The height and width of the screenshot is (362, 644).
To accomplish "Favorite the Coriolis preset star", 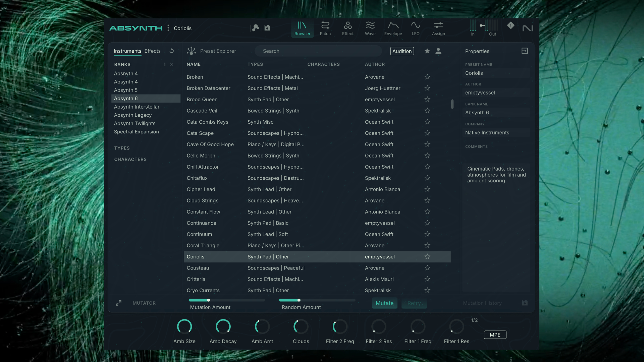I will pyautogui.click(x=427, y=257).
